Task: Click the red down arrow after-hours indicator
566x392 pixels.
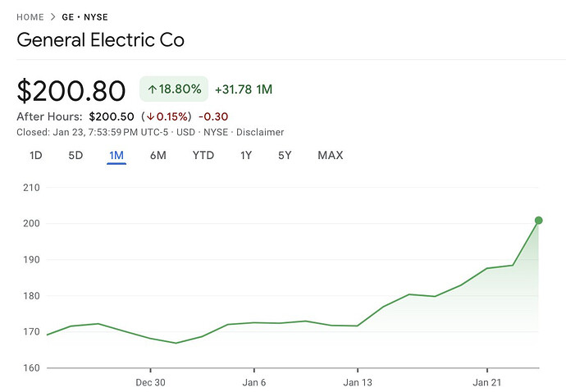Action: click(150, 116)
